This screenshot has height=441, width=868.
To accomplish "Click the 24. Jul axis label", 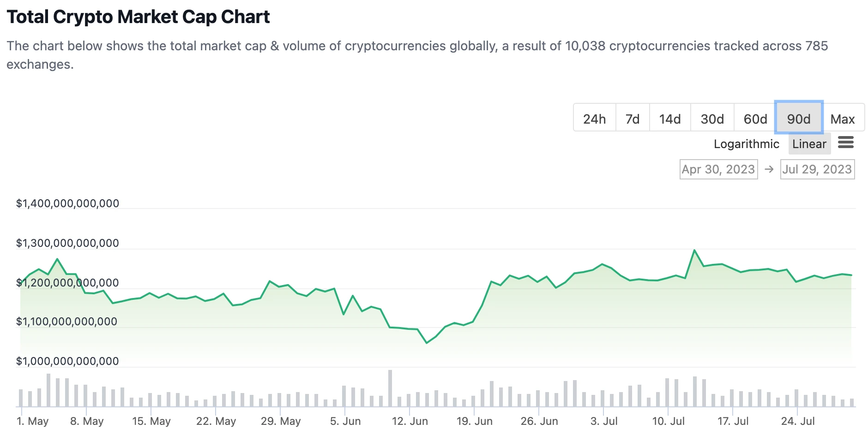I will point(797,421).
